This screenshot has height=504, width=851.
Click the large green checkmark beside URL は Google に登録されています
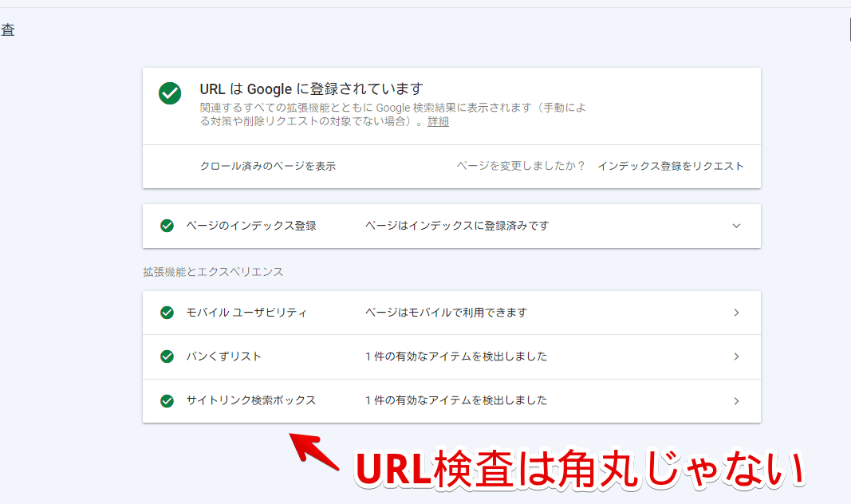click(x=170, y=93)
